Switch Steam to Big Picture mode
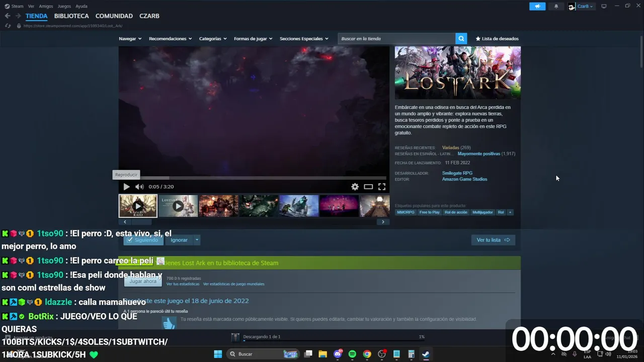 [x=604, y=6]
